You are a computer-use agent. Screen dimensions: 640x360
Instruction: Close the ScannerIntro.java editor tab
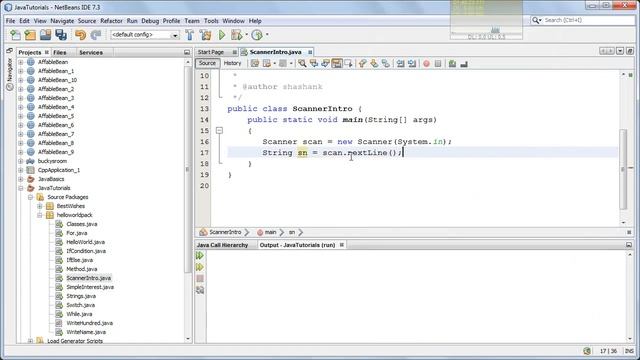310,52
